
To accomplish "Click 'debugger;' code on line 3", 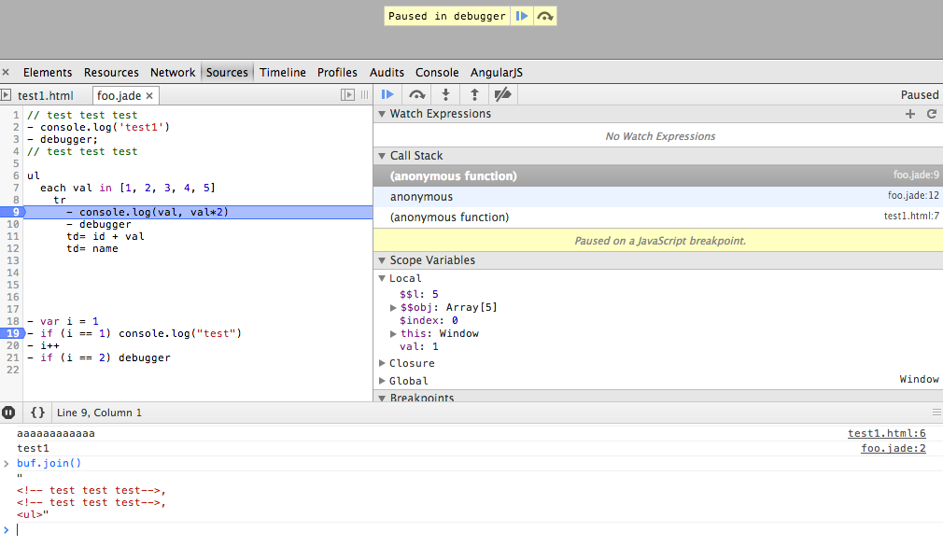I will point(68,139).
